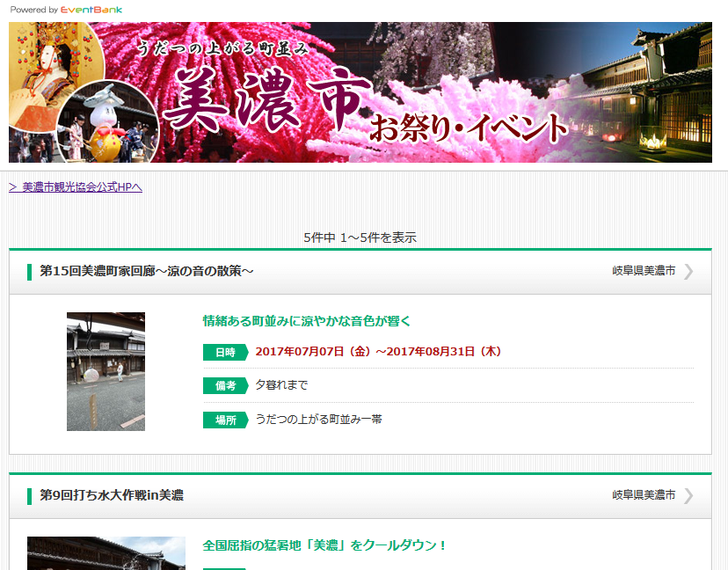The height and width of the screenshot is (570, 728).
Task: Open thumbnail photo of 打ち水大作戦 event
Action: [106, 553]
